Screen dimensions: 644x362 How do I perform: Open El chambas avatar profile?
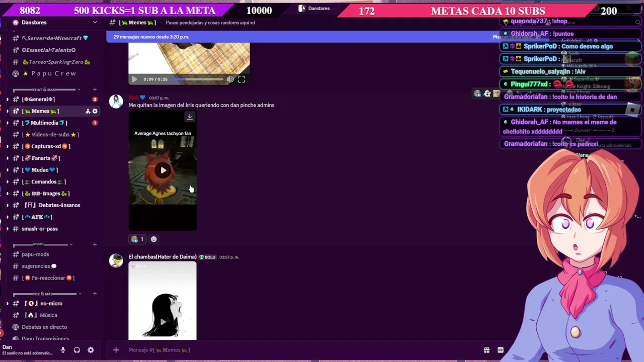point(116,261)
